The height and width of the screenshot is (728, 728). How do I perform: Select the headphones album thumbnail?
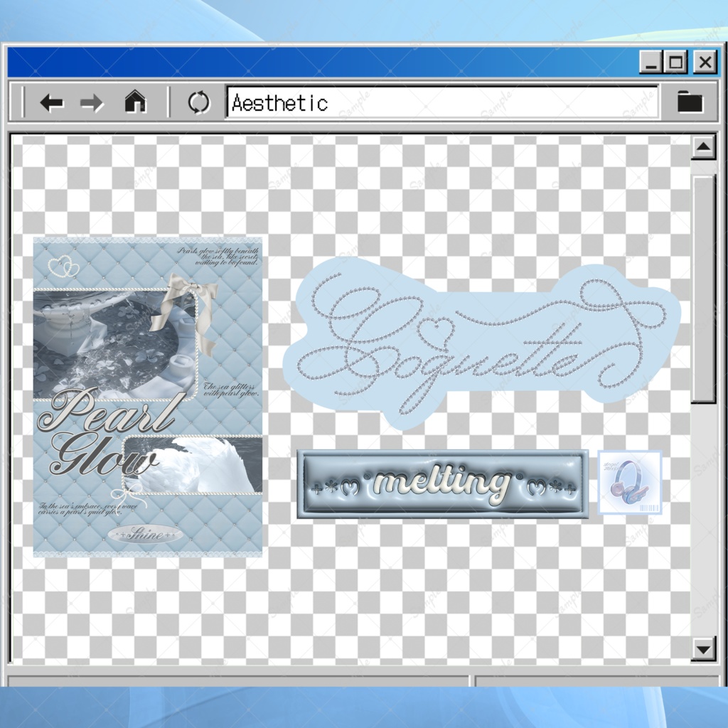(630, 483)
